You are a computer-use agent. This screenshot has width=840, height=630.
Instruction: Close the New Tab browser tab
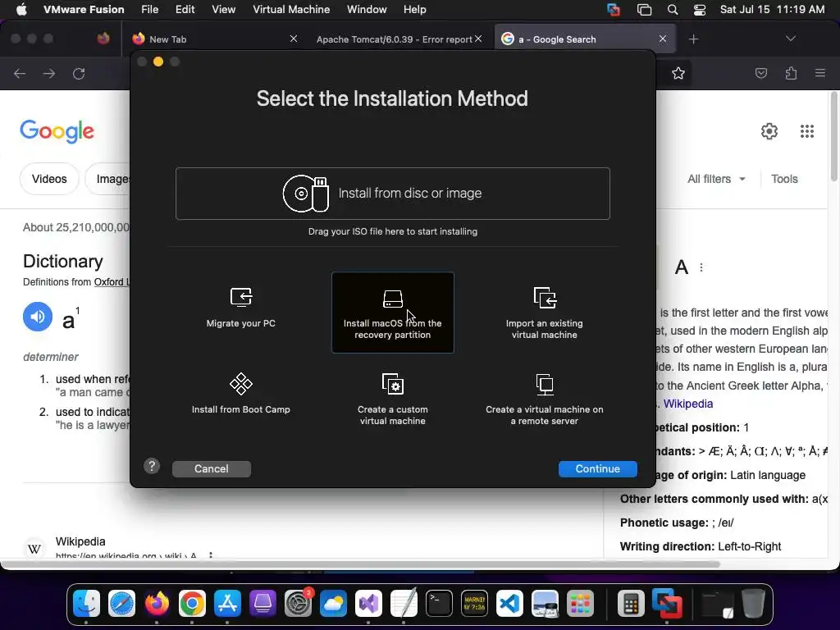tap(294, 39)
